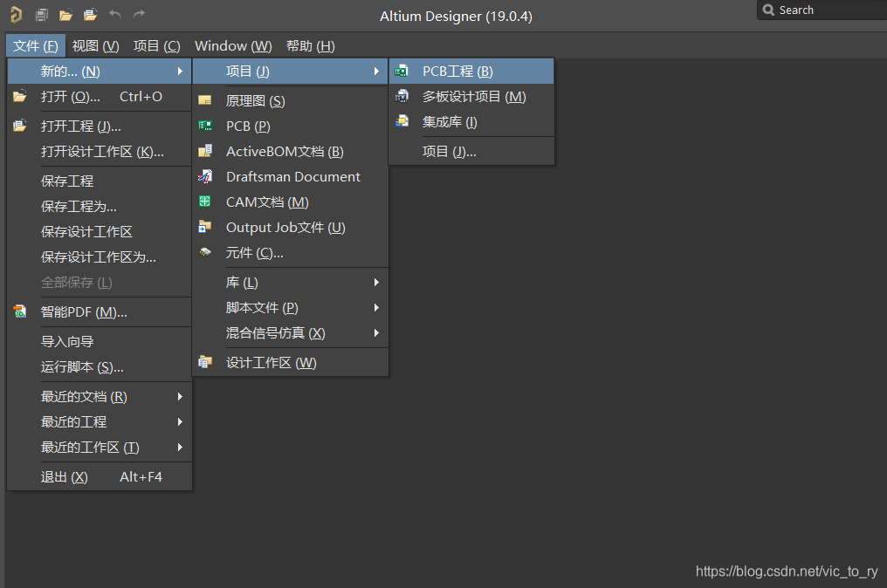This screenshot has height=588, width=887.
Task: Create new 原理图 (S) document
Action: click(290, 100)
